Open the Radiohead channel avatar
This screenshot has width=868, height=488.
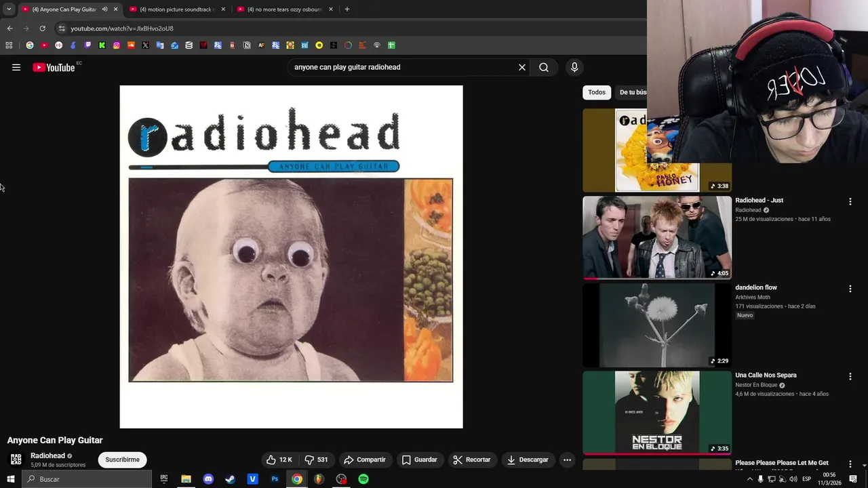16,460
